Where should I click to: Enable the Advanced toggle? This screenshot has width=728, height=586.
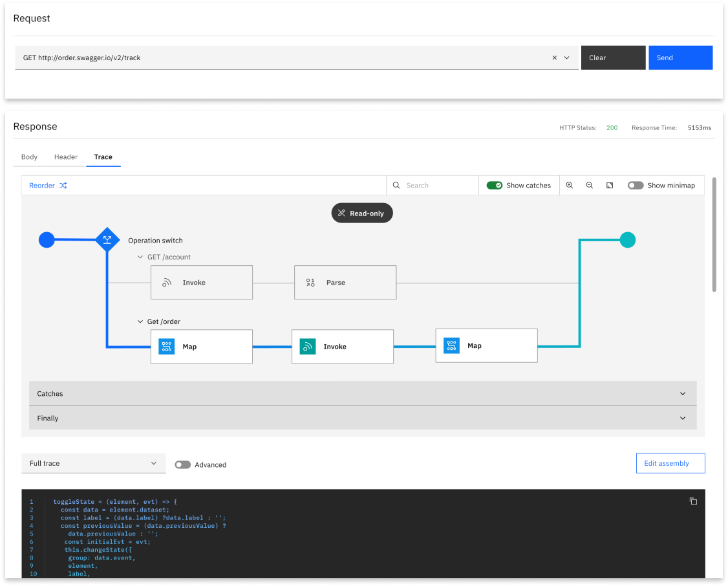(x=182, y=465)
